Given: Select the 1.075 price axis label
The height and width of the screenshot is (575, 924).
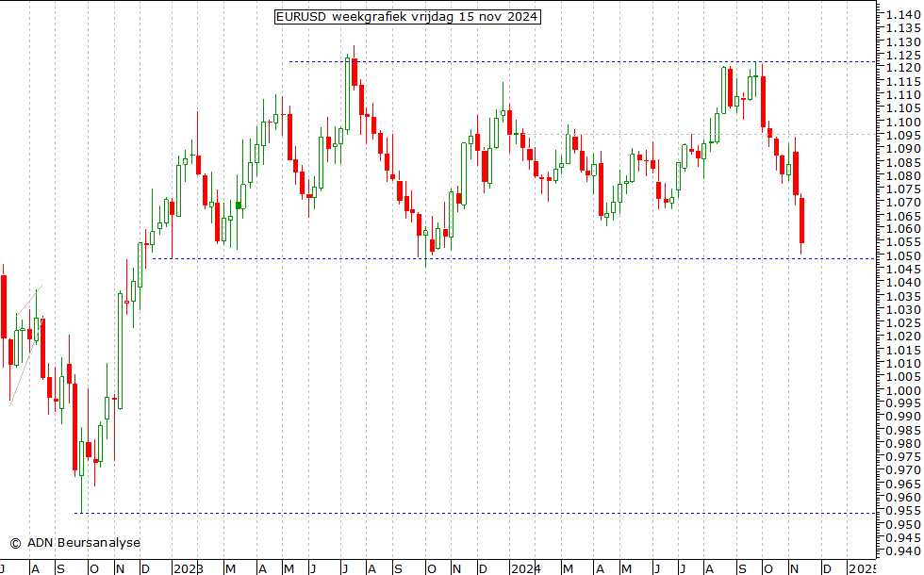Looking at the screenshot, I should click(x=903, y=189).
